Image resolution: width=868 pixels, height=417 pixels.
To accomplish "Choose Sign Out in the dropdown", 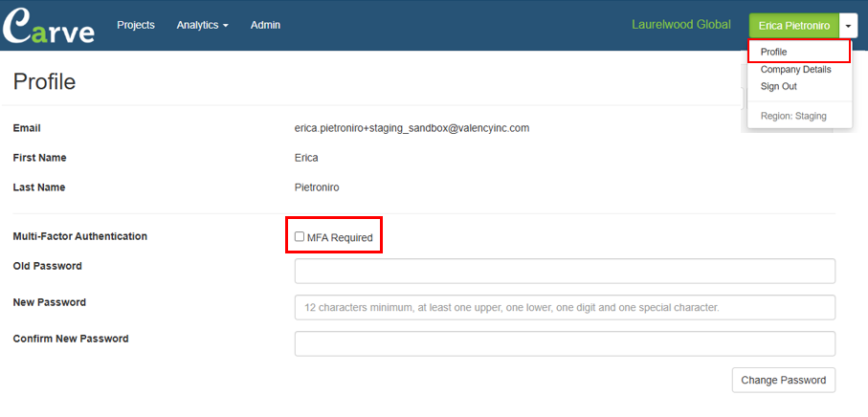I will (778, 86).
